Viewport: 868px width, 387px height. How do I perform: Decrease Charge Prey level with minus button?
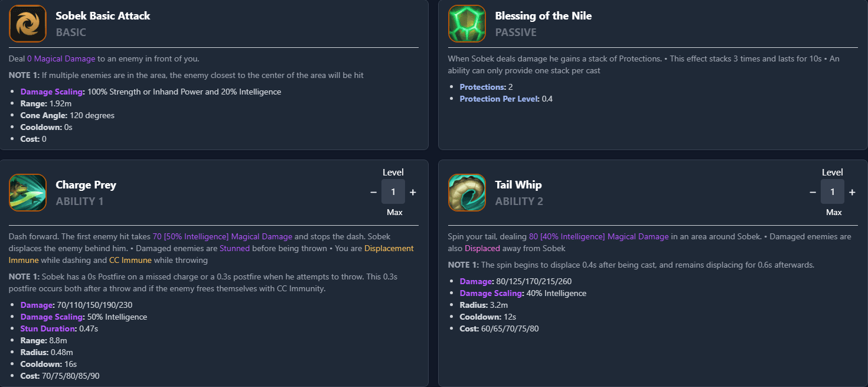click(x=373, y=192)
